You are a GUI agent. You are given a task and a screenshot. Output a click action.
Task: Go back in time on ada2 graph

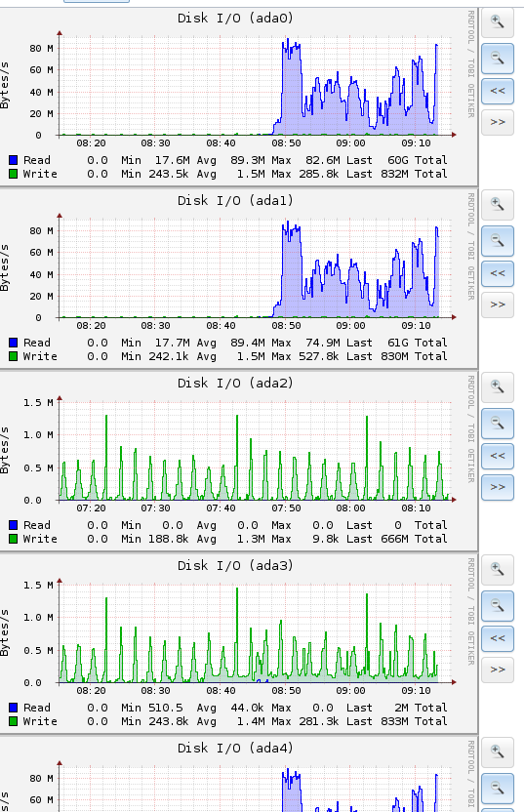click(x=498, y=456)
